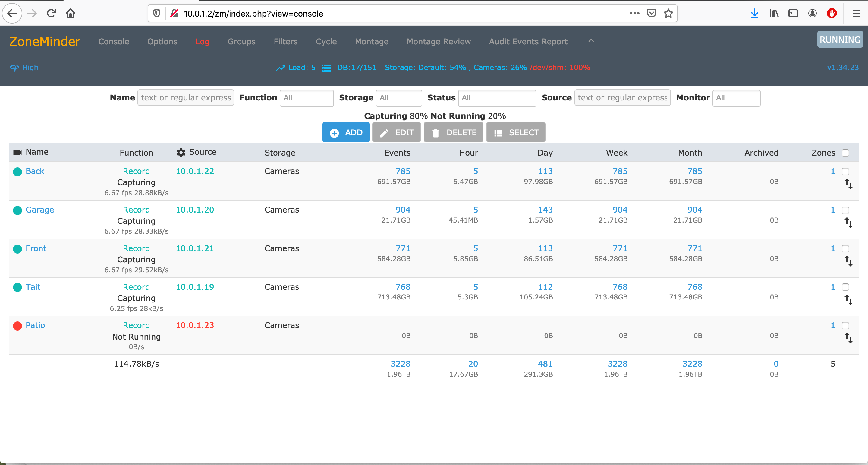Open the Front monitor link

pos(36,248)
